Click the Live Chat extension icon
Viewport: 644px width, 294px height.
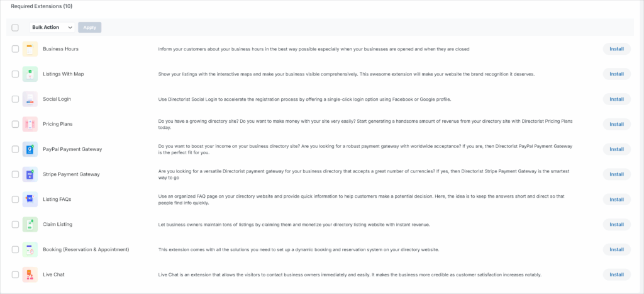click(30, 274)
